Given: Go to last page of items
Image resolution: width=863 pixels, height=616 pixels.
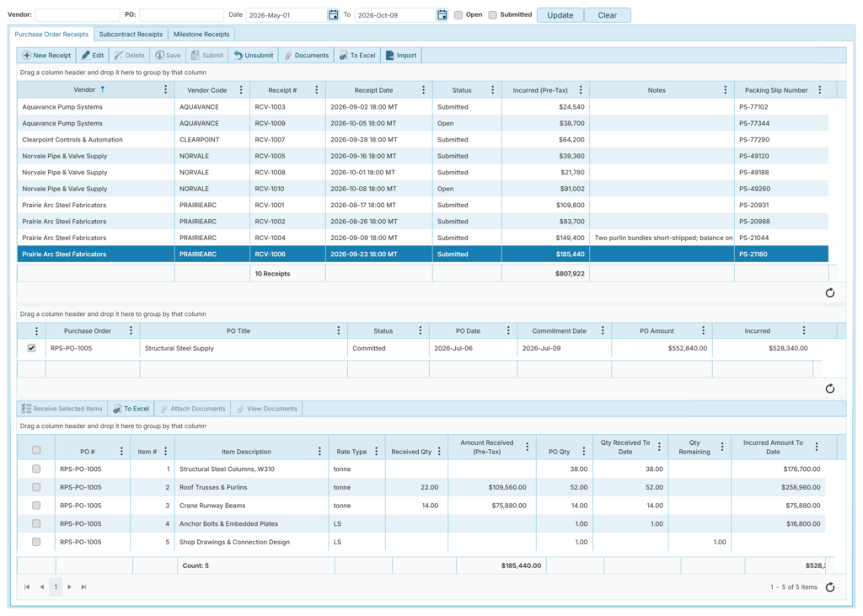Looking at the screenshot, I should coord(83,587).
